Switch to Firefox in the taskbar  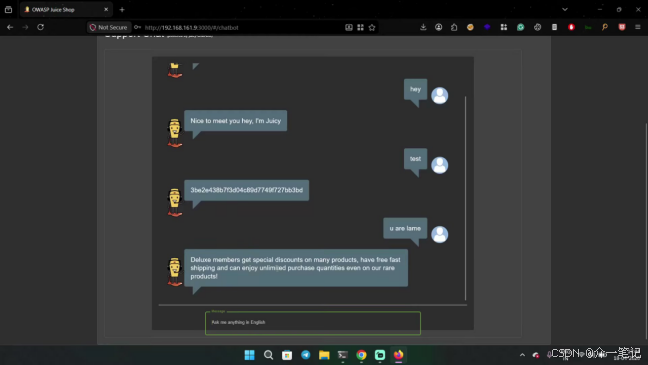(398, 355)
